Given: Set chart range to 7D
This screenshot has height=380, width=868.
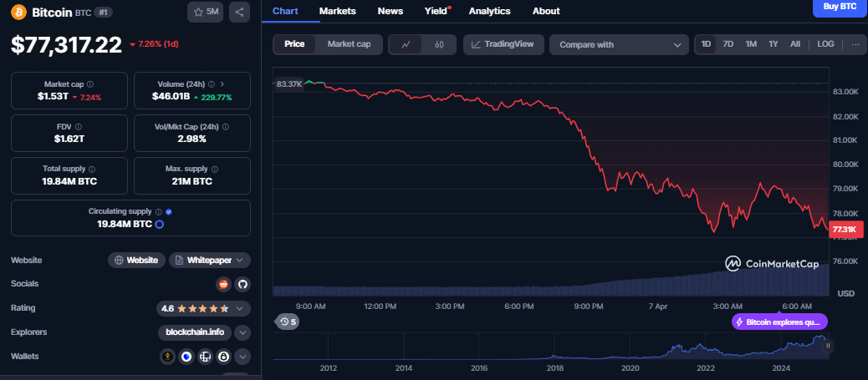Looking at the screenshot, I should (728, 44).
